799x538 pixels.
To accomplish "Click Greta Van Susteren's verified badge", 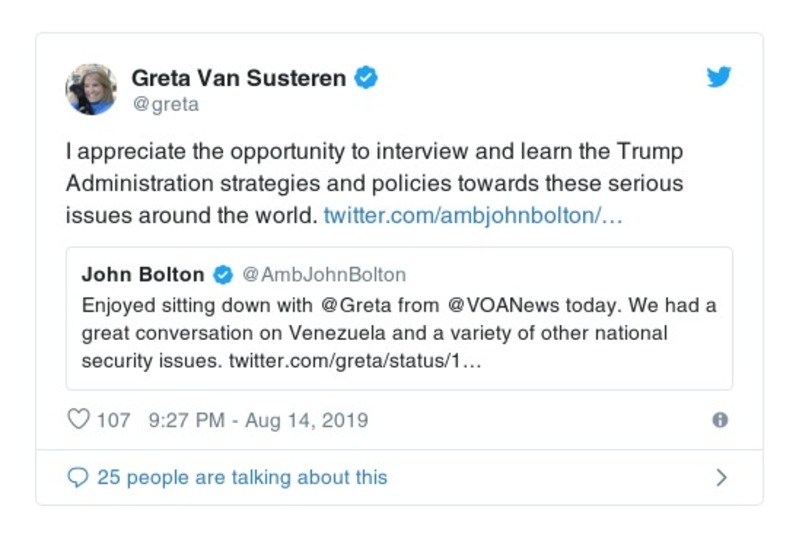I will point(367,78).
